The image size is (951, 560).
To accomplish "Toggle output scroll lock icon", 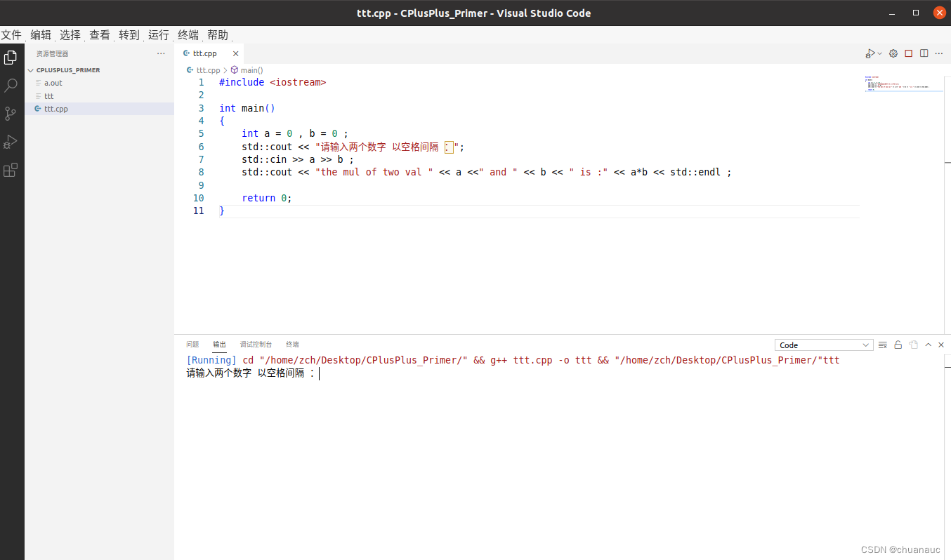I will (898, 345).
